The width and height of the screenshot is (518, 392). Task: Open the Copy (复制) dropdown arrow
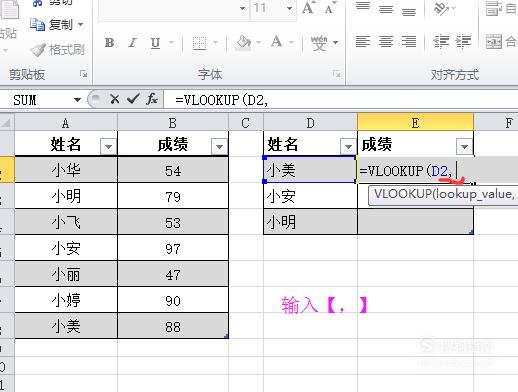click(81, 25)
